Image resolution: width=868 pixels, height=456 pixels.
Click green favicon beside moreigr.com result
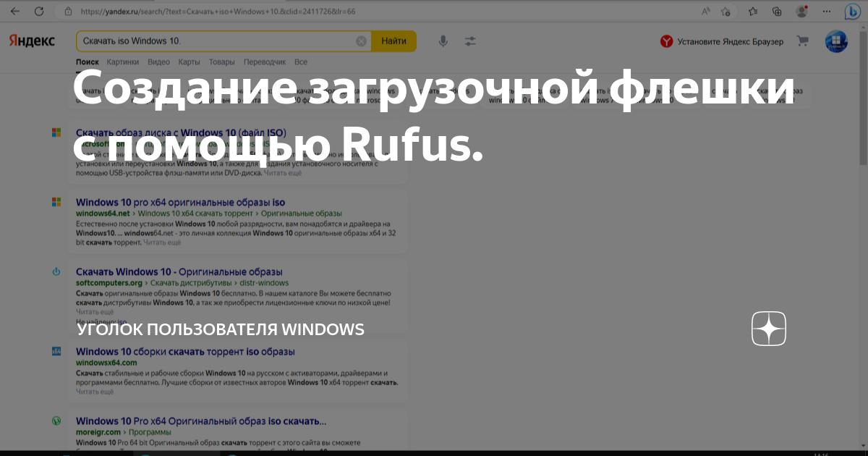pyautogui.click(x=56, y=421)
